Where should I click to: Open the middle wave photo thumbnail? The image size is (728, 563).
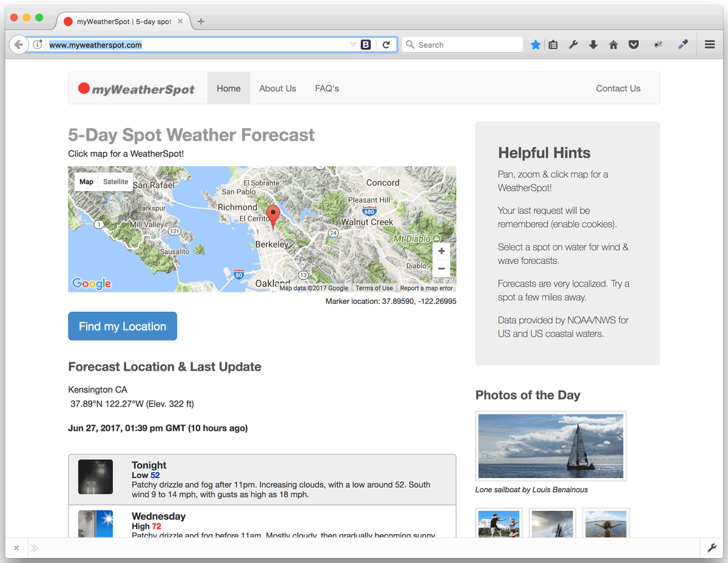tap(552, 523)
